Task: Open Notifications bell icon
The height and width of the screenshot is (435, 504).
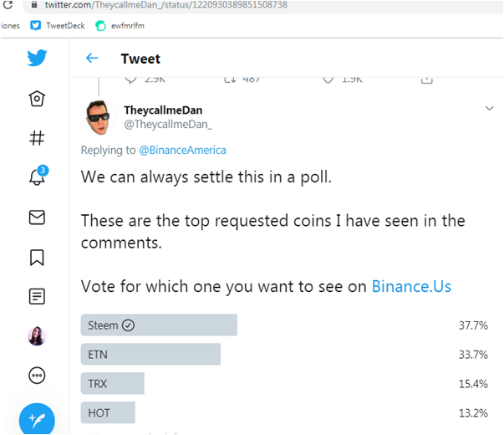Action: (x=38, y=176)
